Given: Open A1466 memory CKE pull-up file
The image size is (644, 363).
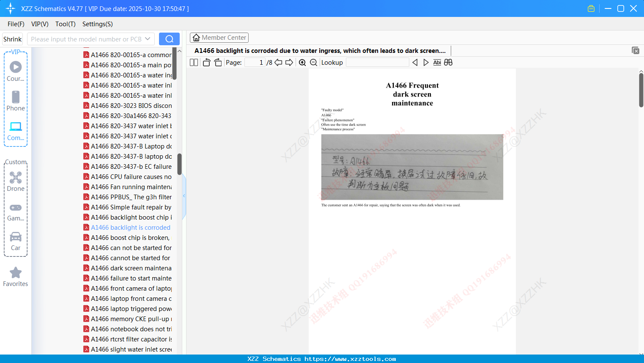Looking at the screenshot, I should coord(127,319).
